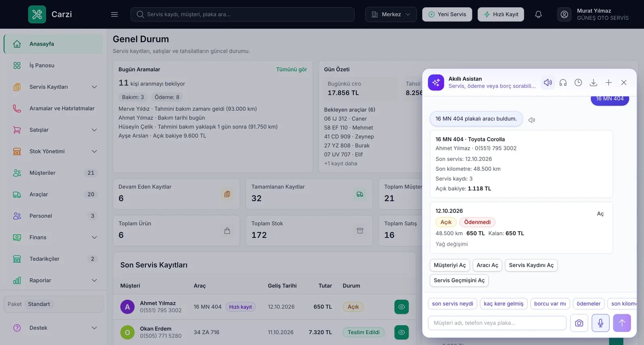Expand Servis Kayıtları in the sidebar
Screen dimensions: 644x345
coord(54,87)
